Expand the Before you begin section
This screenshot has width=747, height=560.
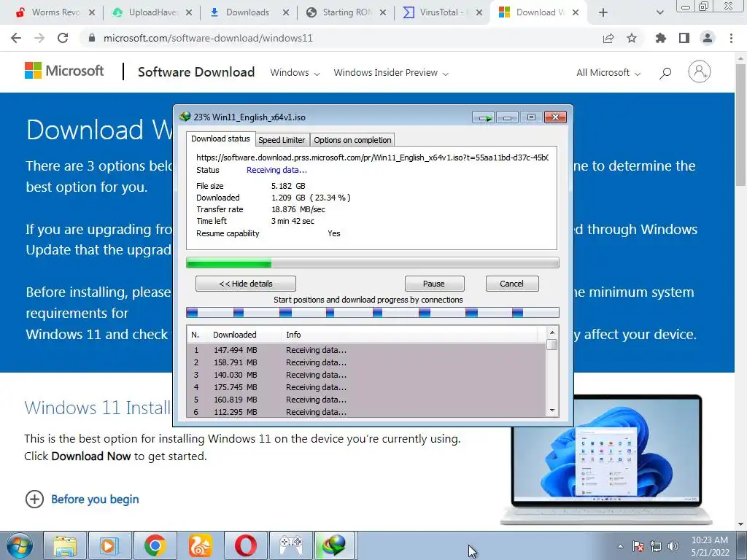click(82, 499)
